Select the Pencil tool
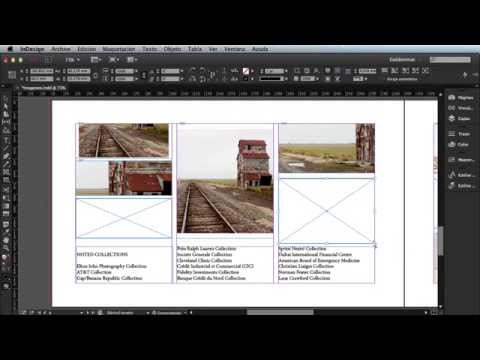Screen dimensions: 480x360 tap(6, 164)
